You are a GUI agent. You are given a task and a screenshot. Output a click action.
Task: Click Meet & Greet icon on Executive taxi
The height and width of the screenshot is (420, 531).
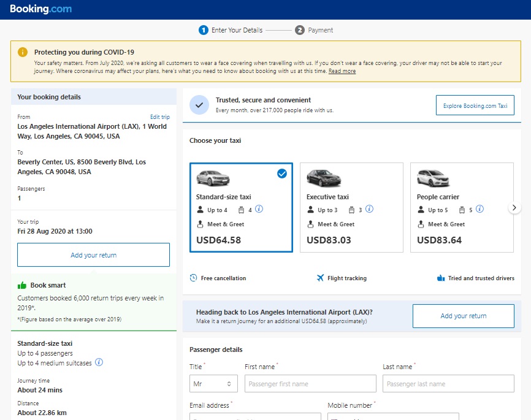click(x=310, y=224)
